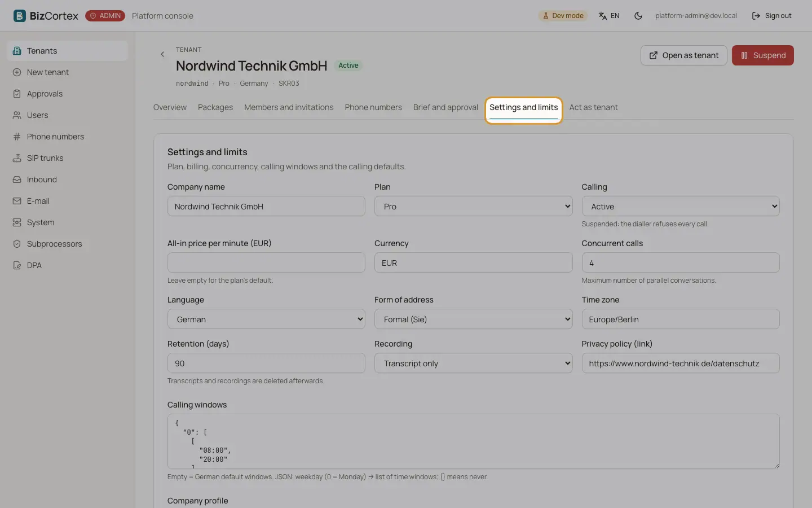Click the Open as tenant button
The height and width of the screenshot is (508, 812).
coord(683,55)
